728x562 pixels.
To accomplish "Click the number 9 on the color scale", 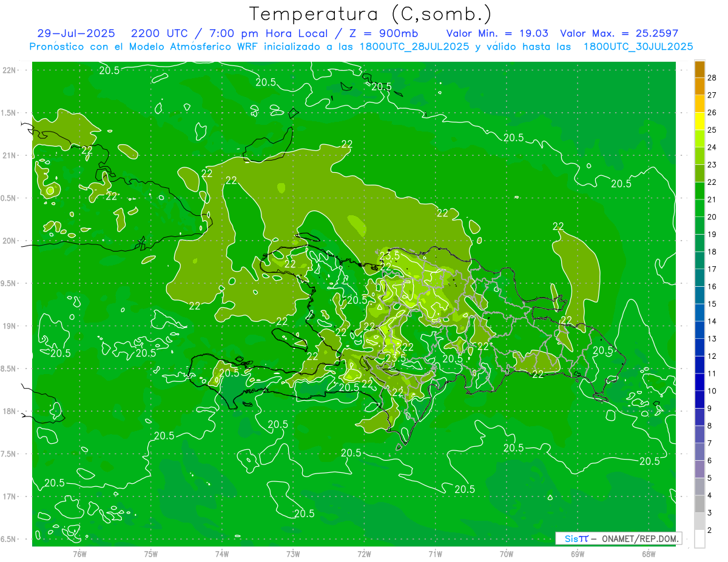I will 710,409.
